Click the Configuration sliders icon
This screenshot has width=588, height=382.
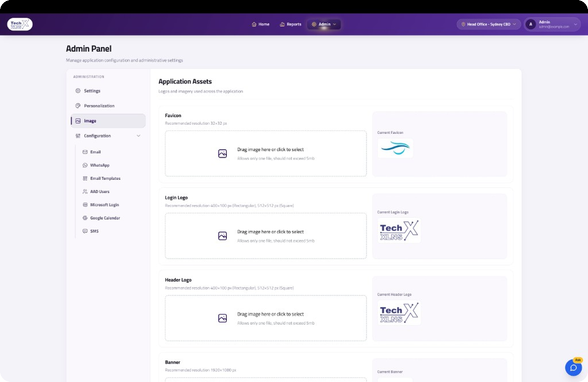(78, 136)
